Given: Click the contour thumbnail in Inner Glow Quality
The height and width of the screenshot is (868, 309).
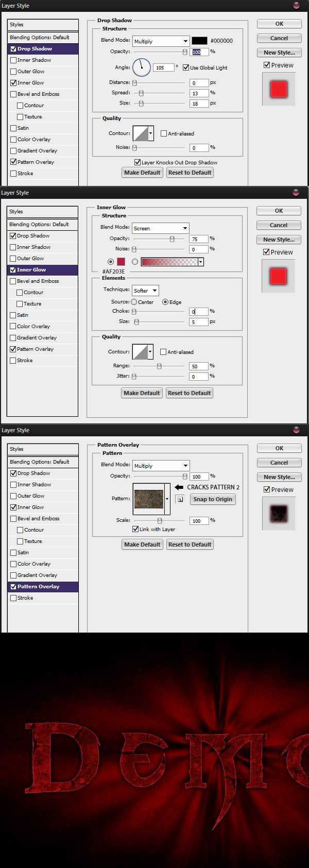Looking at the screenshot, I should click(140, 352).
